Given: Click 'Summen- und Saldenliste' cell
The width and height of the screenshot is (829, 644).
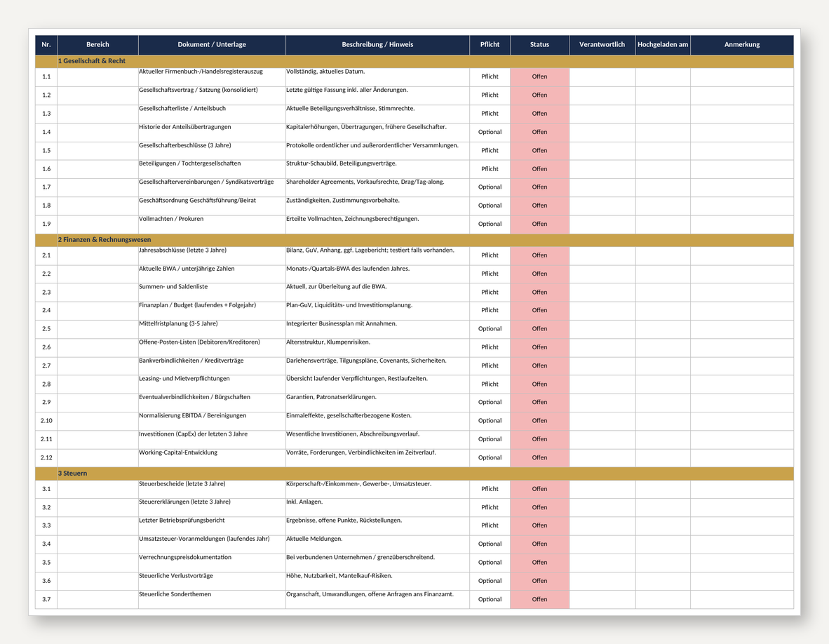Looking at the screenshot, I should click(212, 293).
